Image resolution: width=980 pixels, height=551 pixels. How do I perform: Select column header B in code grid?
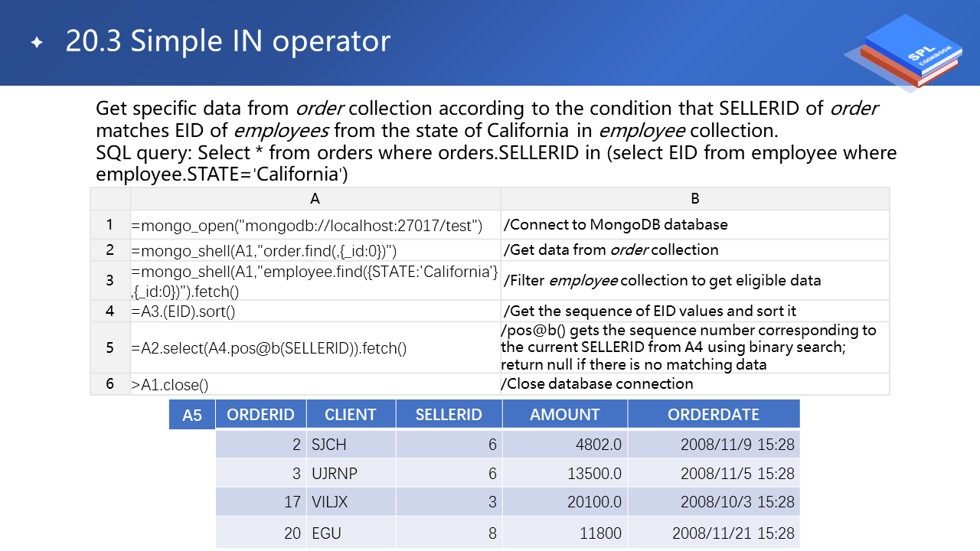[x=694, y=198]
